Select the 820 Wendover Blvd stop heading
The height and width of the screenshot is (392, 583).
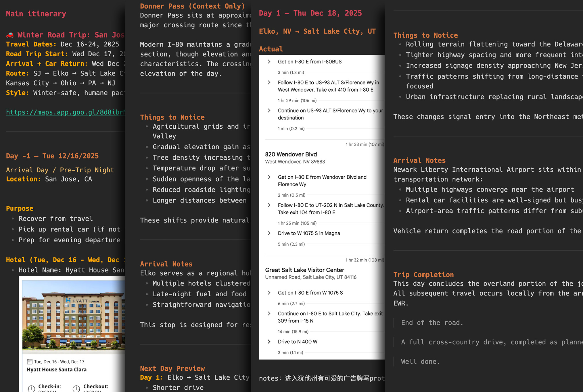click(x=291, y=155)
